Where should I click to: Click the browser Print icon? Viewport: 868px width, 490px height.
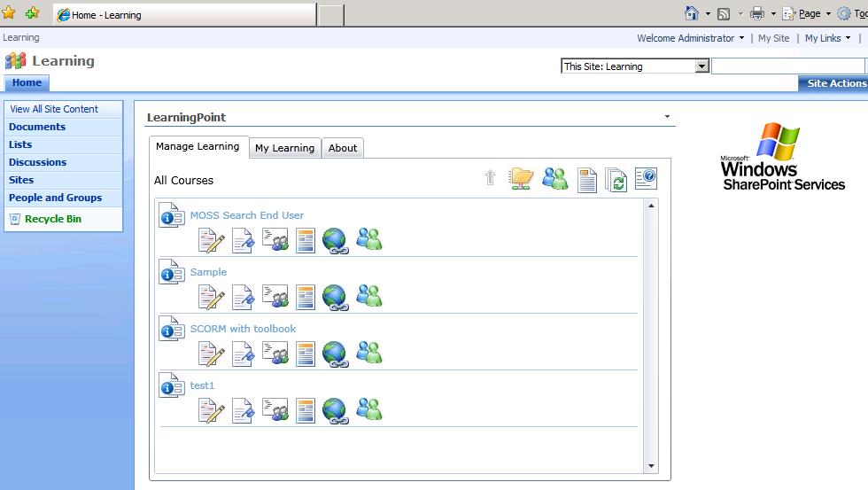(x=756, y=13)
